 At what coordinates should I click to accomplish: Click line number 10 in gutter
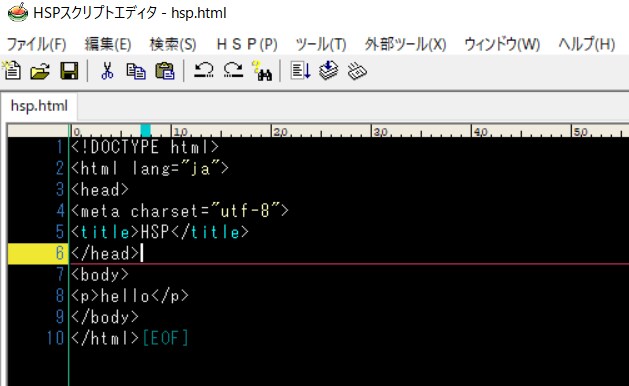[x=55, y=338]
